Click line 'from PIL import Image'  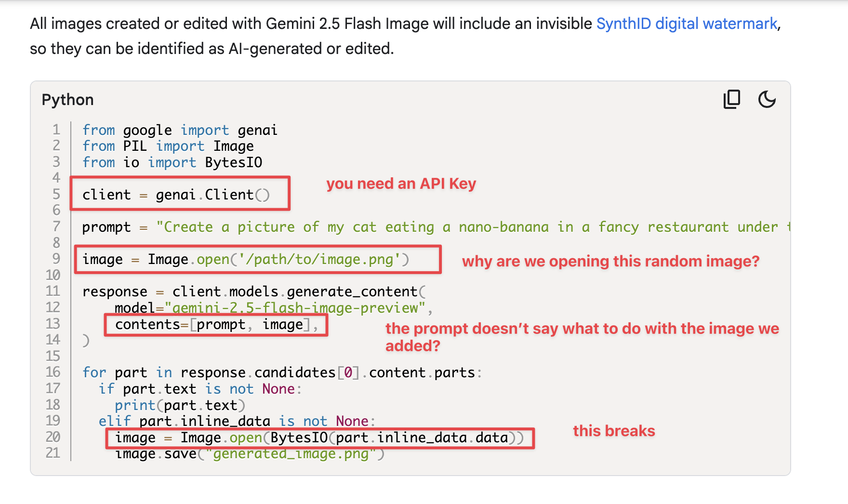(168, 146)
